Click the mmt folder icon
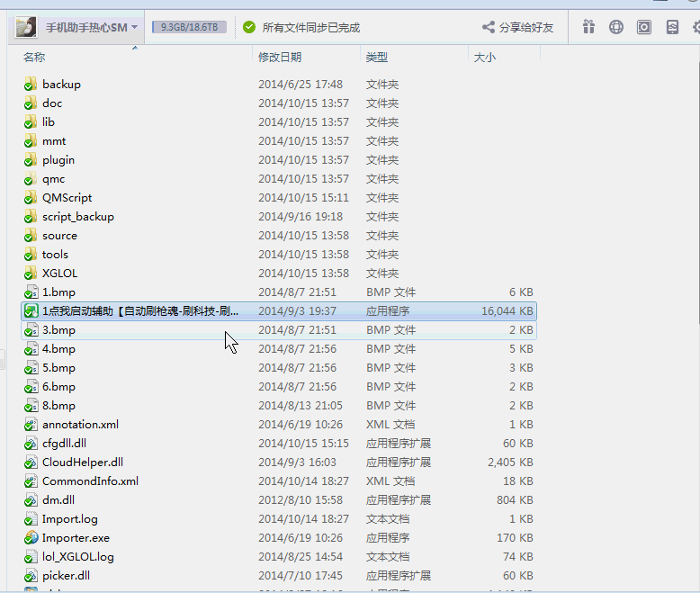700x593 pixels. [x=31, y=141]
